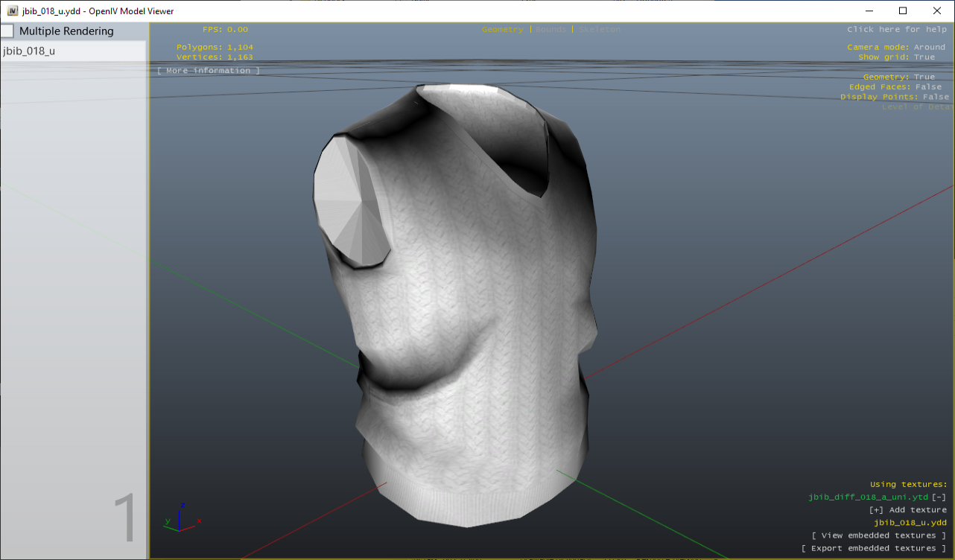This screenshot has height=560, width=955.
Task: Click View embedded textures
Action: point(879,535)
